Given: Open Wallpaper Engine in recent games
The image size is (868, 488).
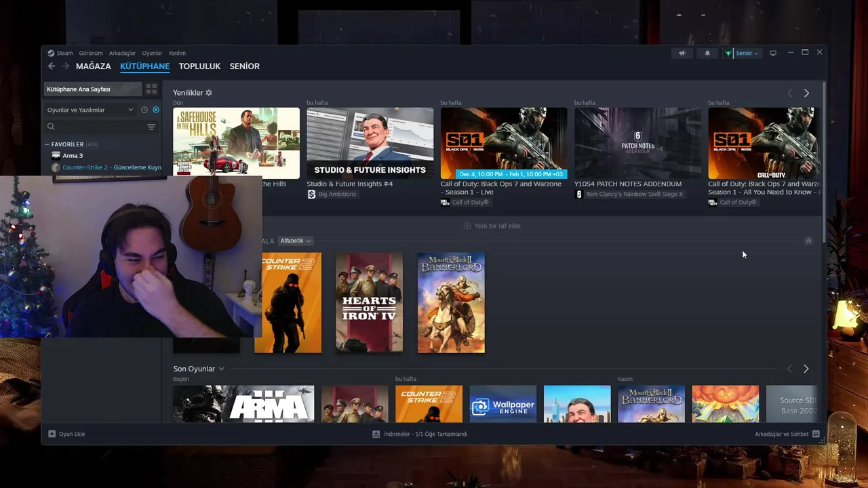Looking at the screenshot, I should (503, 404).
